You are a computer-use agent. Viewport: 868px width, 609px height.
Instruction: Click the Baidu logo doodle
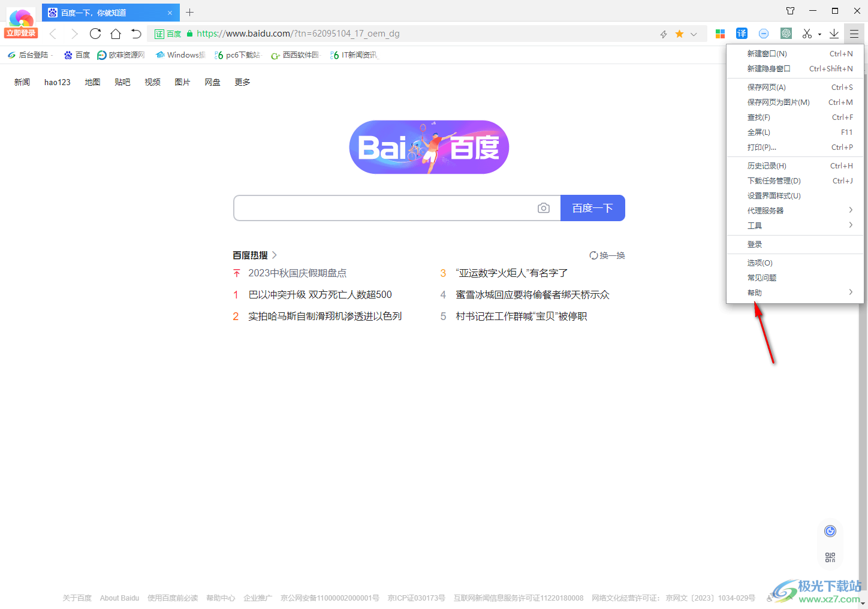click(x=429, y=147)
